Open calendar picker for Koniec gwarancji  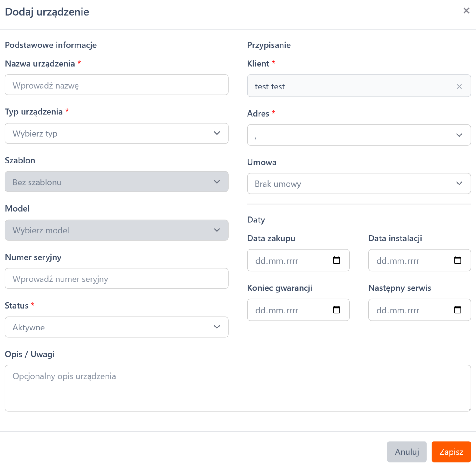tap(336, 310)
